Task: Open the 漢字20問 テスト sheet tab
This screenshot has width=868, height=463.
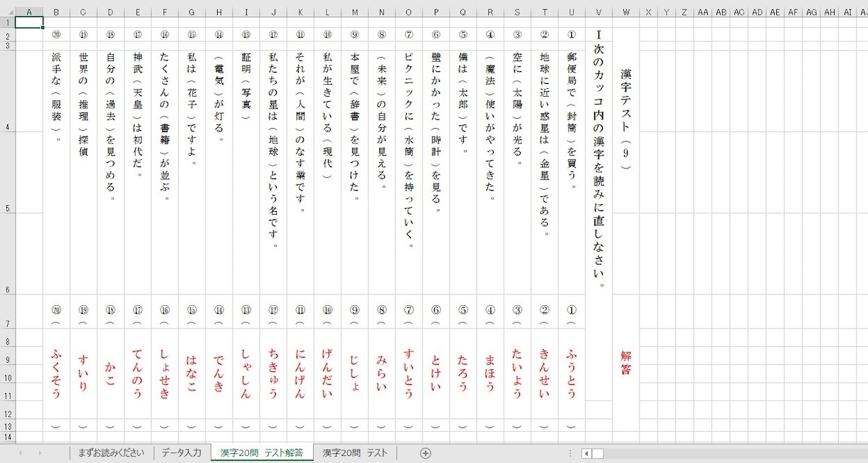Action: pos(355,453)
